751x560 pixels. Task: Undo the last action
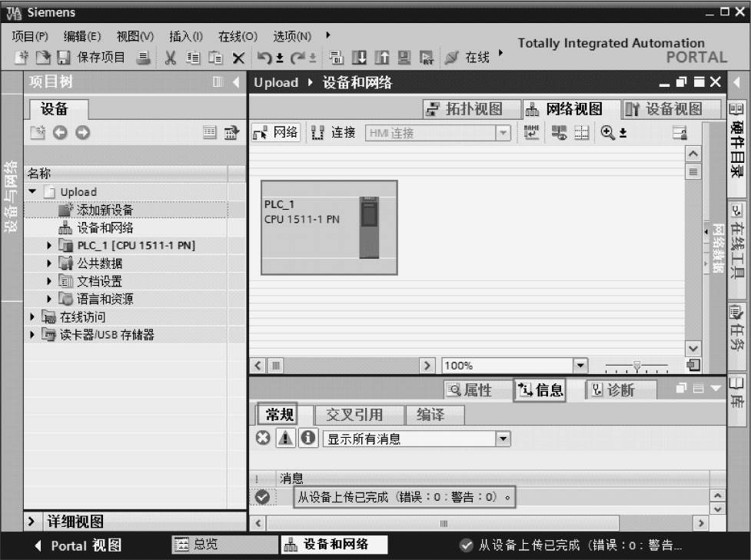click(264, 58)
